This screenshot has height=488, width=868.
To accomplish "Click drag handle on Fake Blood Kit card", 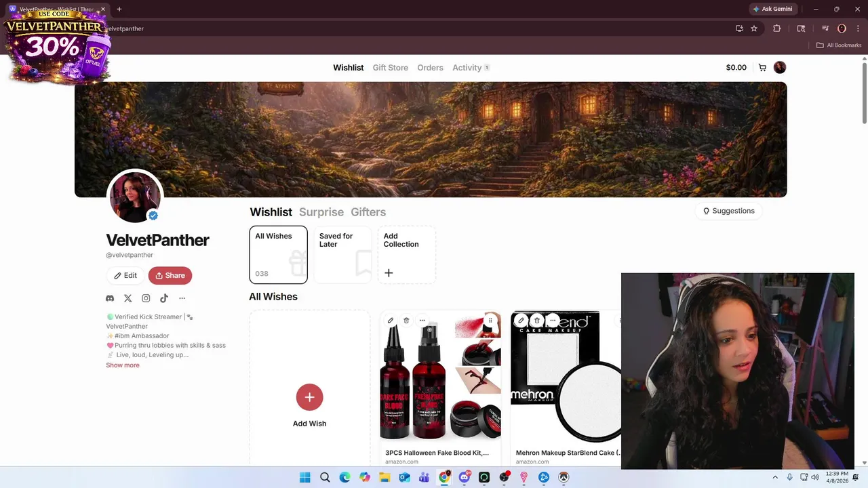I will (490, 321).
